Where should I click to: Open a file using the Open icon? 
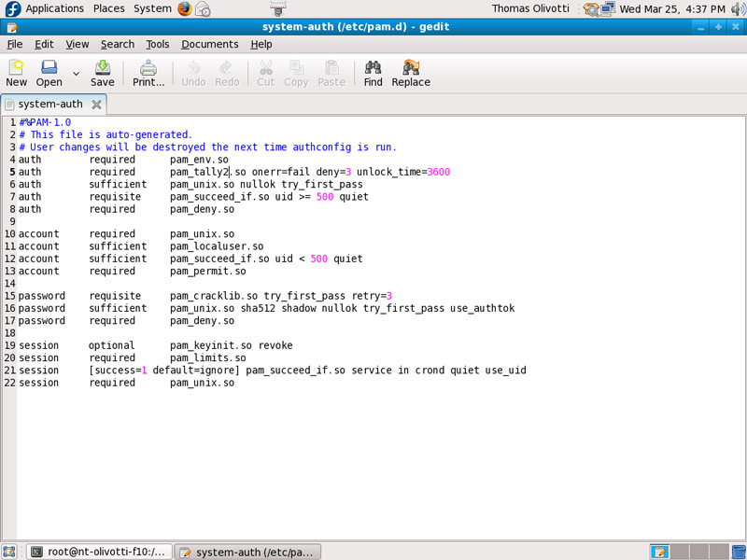click(49, 74)
